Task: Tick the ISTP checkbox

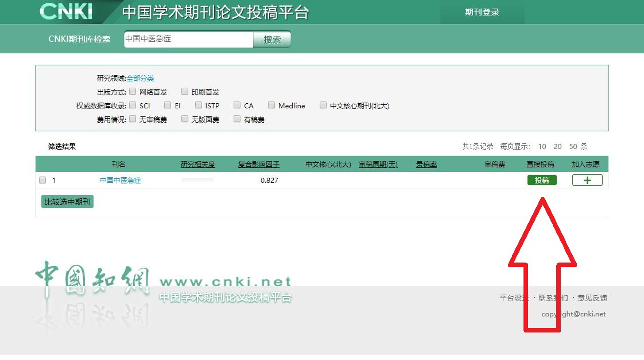Action: tap(199, 105)
